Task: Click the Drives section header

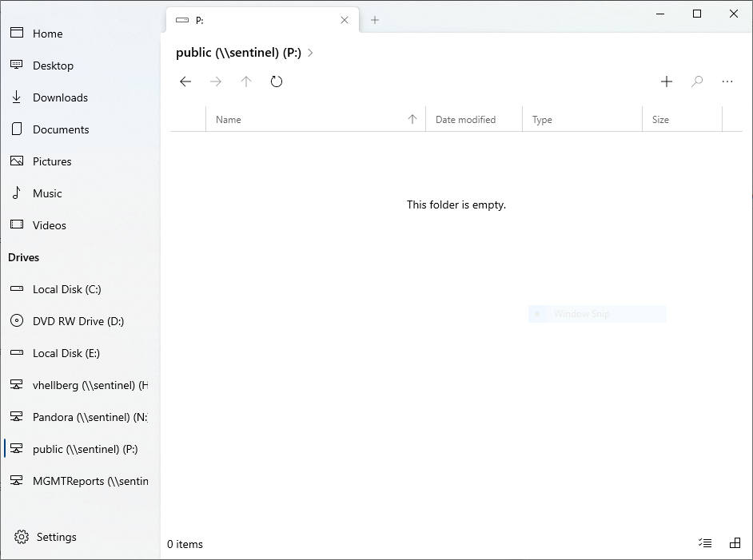Action: 23,258
